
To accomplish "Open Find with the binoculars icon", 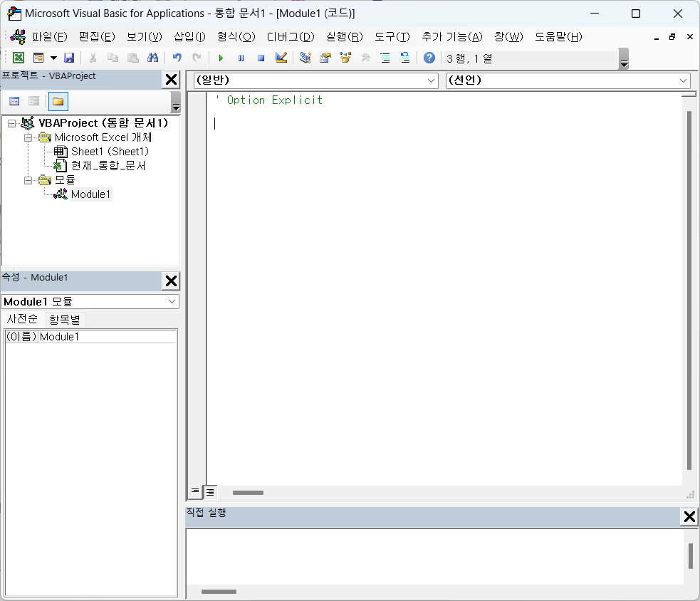I will 152,58.
